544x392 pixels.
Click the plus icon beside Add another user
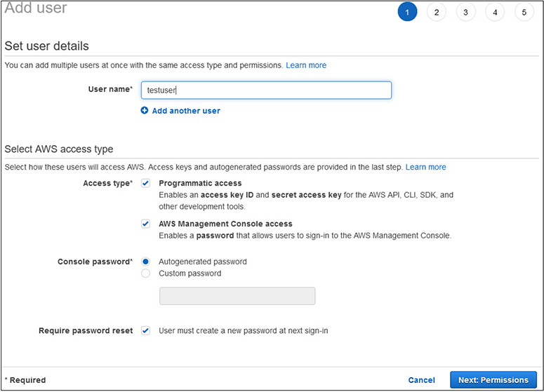[145, 111]
